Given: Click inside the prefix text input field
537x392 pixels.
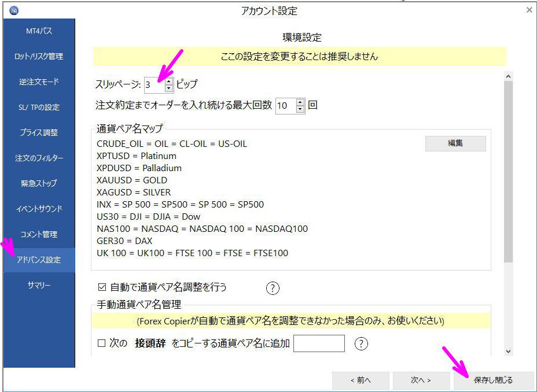Looking at the screenshot, I should pyautogui.click(x=319, y=343).
